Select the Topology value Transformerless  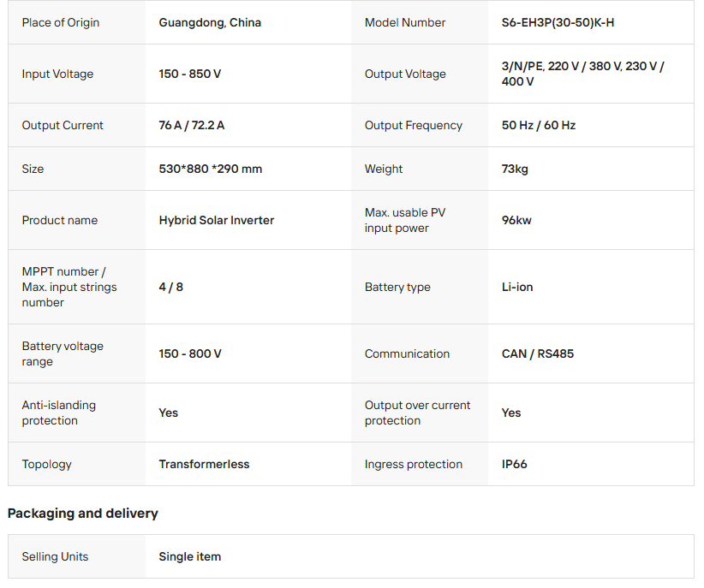pyautogui.click(x=204, y=464)
